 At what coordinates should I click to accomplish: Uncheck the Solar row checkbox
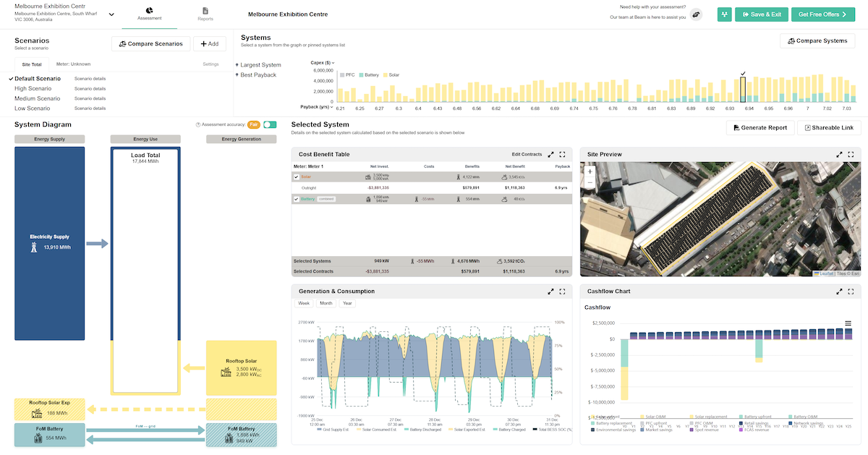[297, 177]
